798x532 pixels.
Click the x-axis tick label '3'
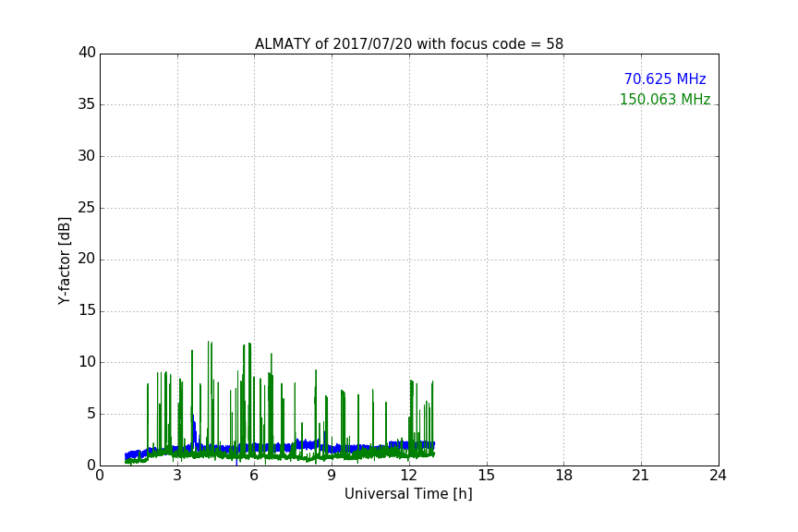tap(177, 476)
